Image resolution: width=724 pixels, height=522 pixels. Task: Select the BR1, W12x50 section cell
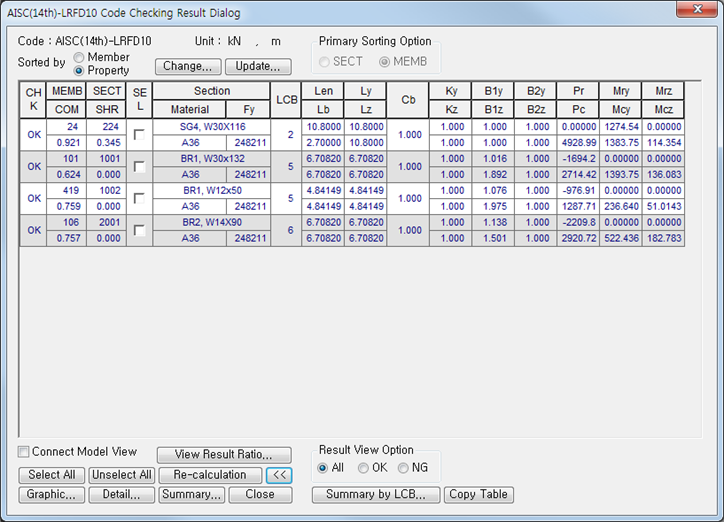coord(212,191)
